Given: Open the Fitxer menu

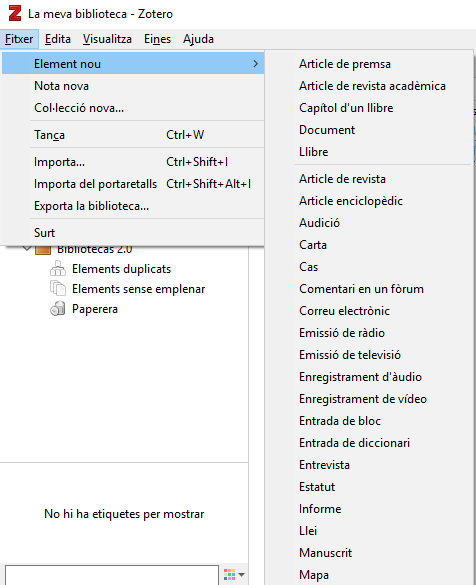Looking at the screenshot, I should click(19, 39).
